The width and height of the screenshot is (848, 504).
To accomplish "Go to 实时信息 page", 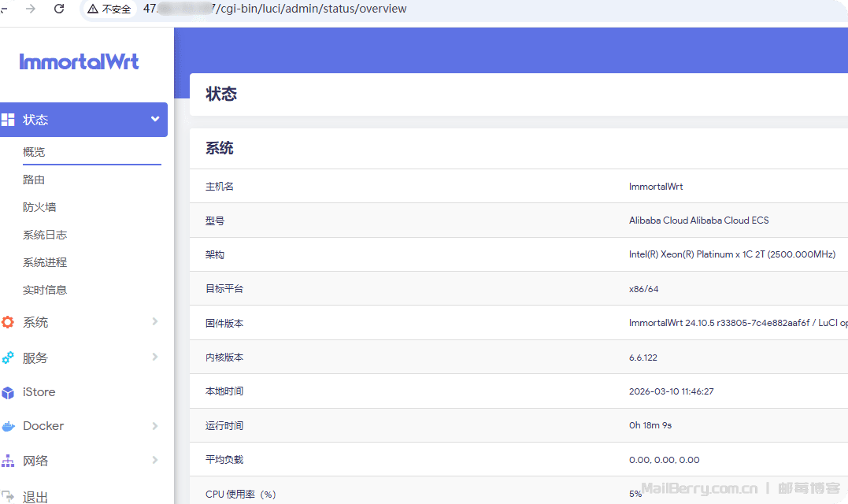I will click(45, 290).
